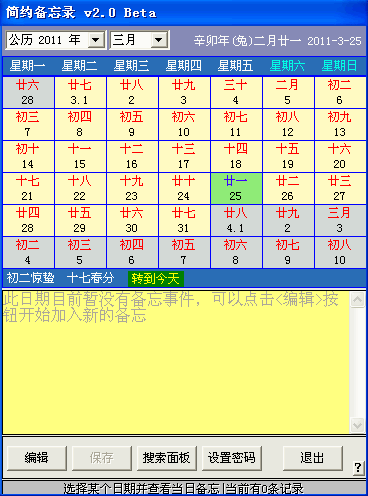The width and height of the screenshot is (368, 496).
Task: Select March 18 cell 十四
Action: tap(236, 156)
